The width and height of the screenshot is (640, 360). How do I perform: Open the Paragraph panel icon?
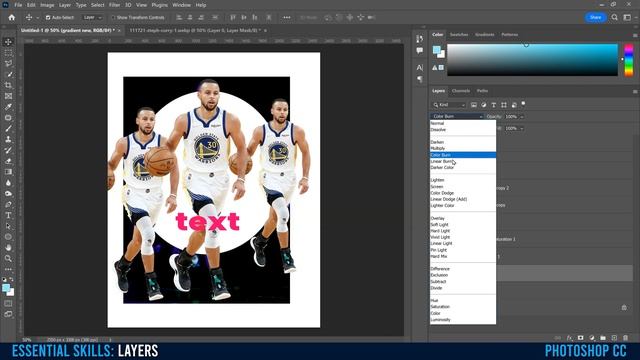[x=420, y=79]
